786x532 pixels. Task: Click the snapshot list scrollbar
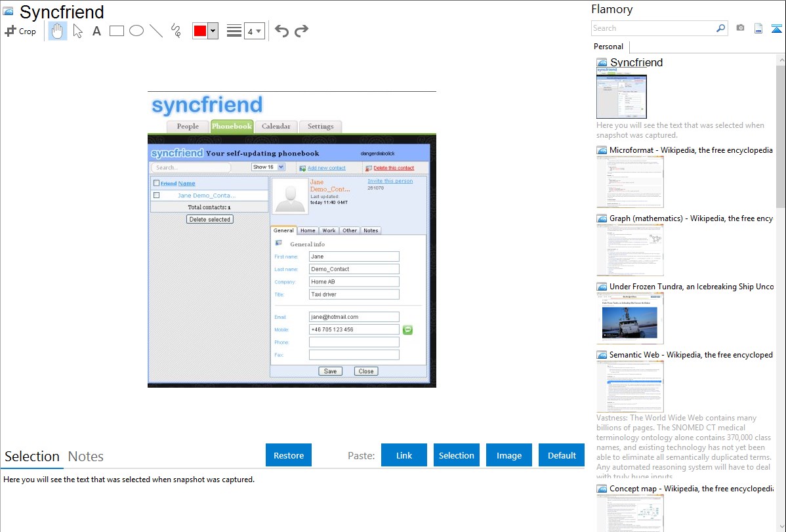(781, 135)
